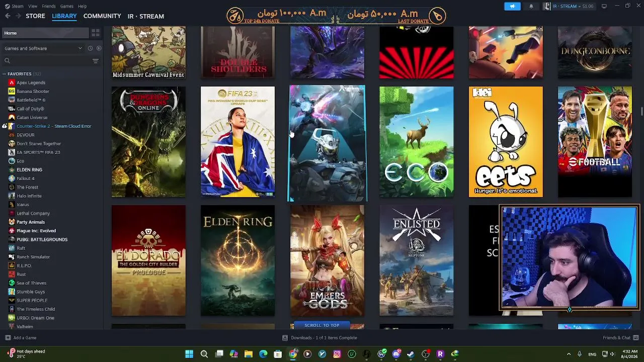The height and width of the screenshot is (362, 644).
Task: Open the Steam menu
Action: [x=18, y=6]
